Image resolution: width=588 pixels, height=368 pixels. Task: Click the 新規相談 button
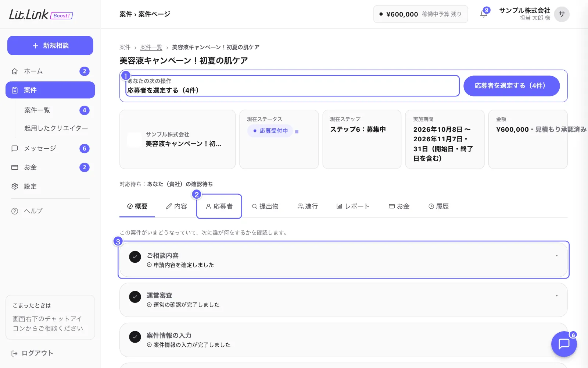pyautogui.click(x=50, y=46)
